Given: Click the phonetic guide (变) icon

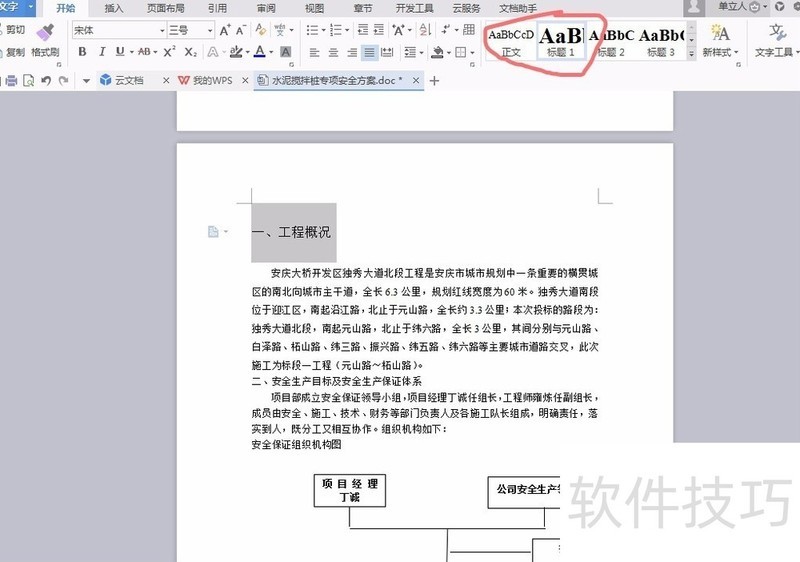Looking at the screenshot, I should tap(280, 30).
